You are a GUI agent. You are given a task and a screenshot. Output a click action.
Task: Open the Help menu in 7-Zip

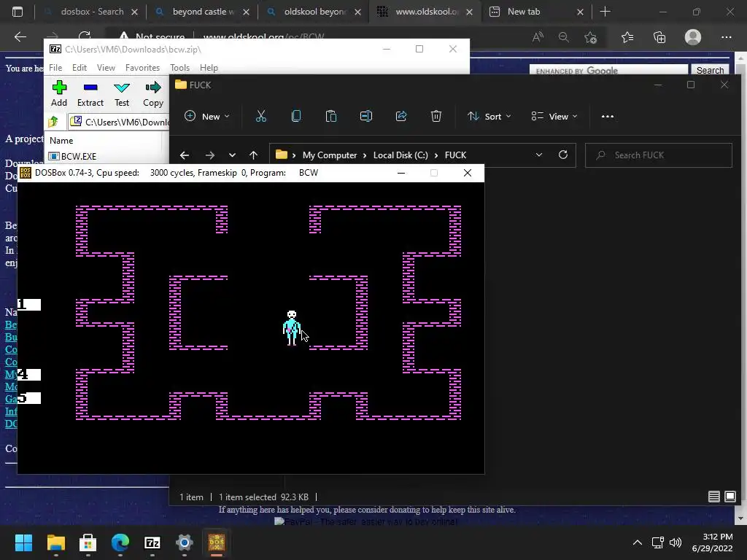209,68
